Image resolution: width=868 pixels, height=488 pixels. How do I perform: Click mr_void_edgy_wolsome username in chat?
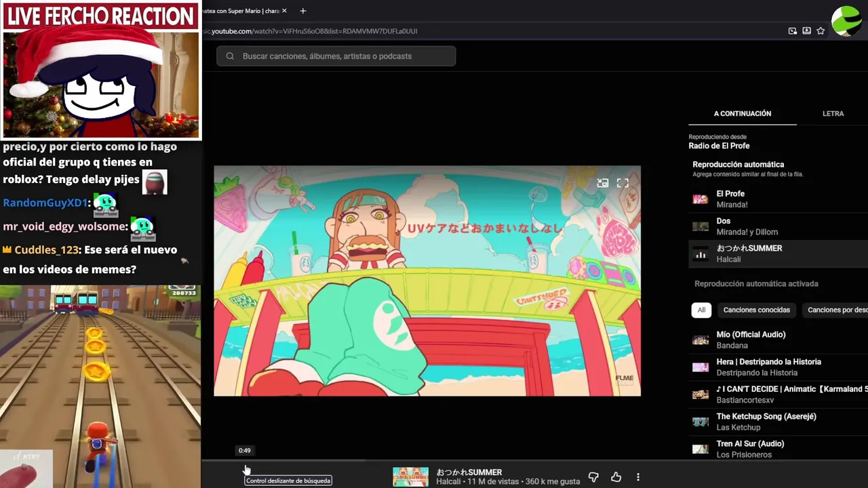click(64, 227)
